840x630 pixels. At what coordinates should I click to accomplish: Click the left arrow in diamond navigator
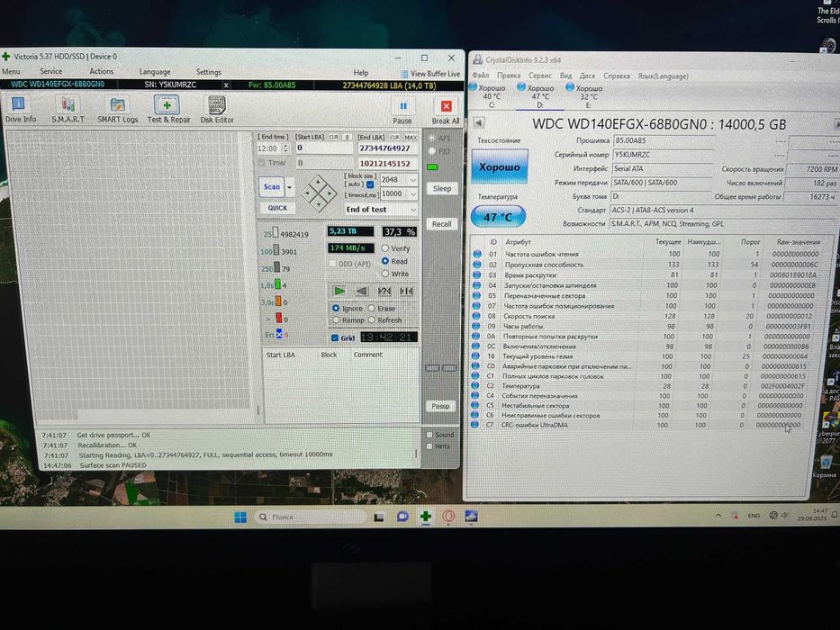tap(309, 193)
